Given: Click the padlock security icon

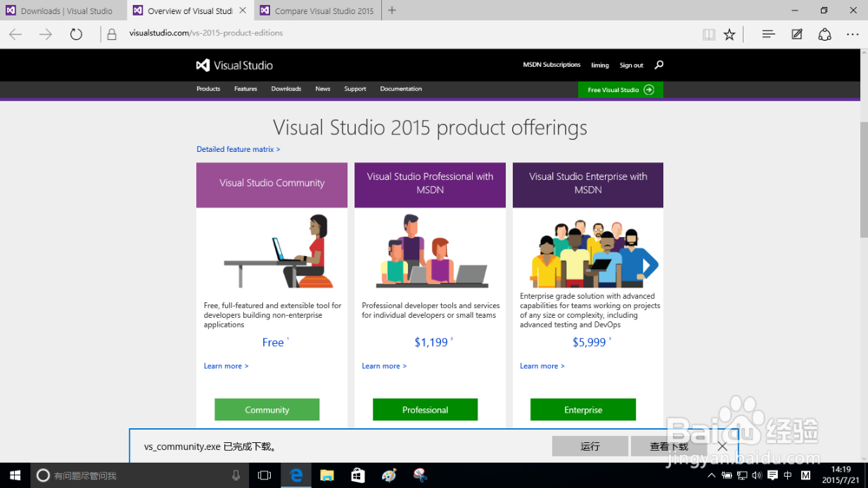Looking at the screenshot, I should [112, 35].
